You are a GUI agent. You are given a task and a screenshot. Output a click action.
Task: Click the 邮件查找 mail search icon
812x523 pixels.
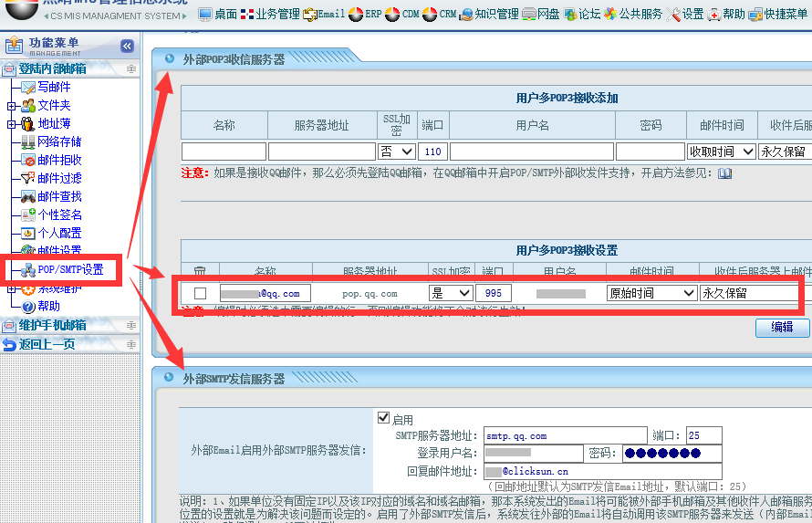pyautogui.click(x=27, y=197)
